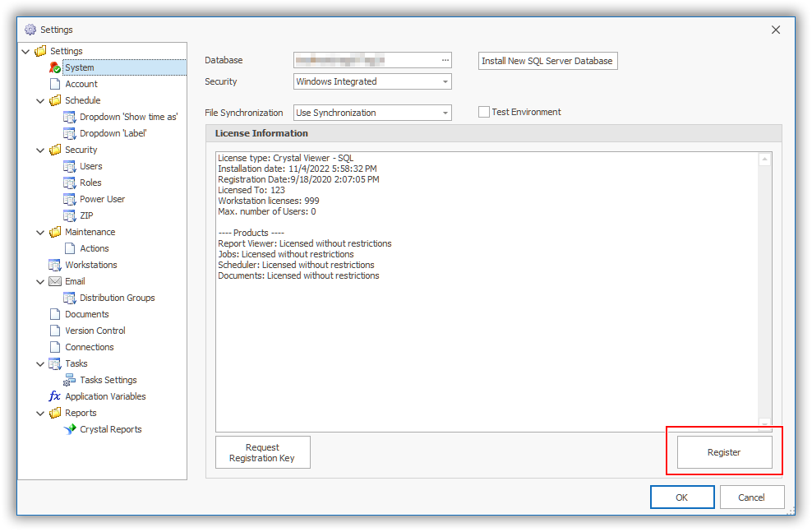812x532 pixels.
Task: Click the Email envelope icon
Action: click(55, 281)
